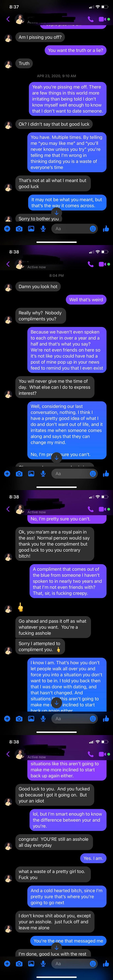
Task: Select the "Damn you look hot" message bubble
Action: click(x=38, y=286)
